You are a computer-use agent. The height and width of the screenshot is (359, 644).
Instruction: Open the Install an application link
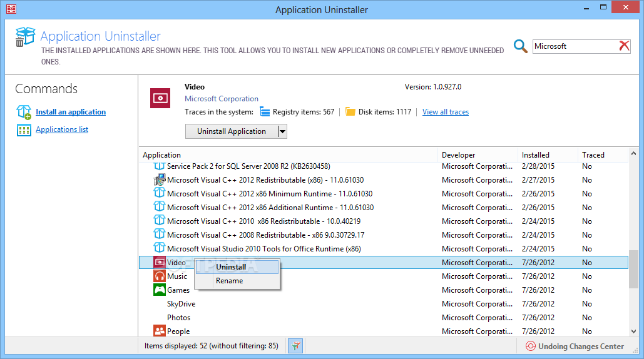point(71,112)
